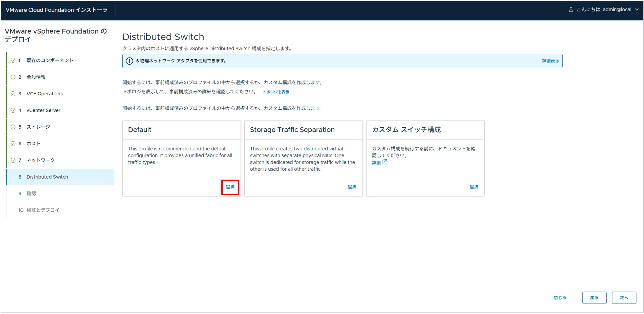Click the Storage Traffic Separation description text
The width and height of the screenshot is (644, 314).
[x=302, y=159]
